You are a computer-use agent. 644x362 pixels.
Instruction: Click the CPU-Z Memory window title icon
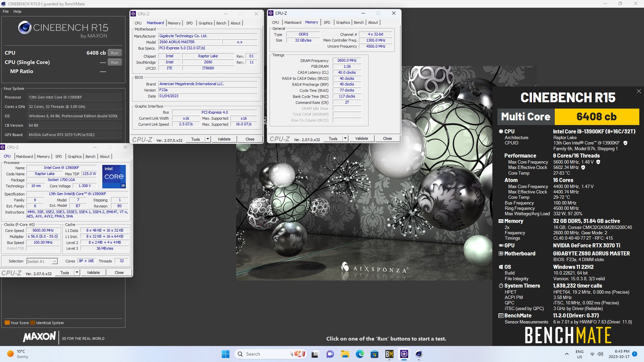tap(271, 13)
